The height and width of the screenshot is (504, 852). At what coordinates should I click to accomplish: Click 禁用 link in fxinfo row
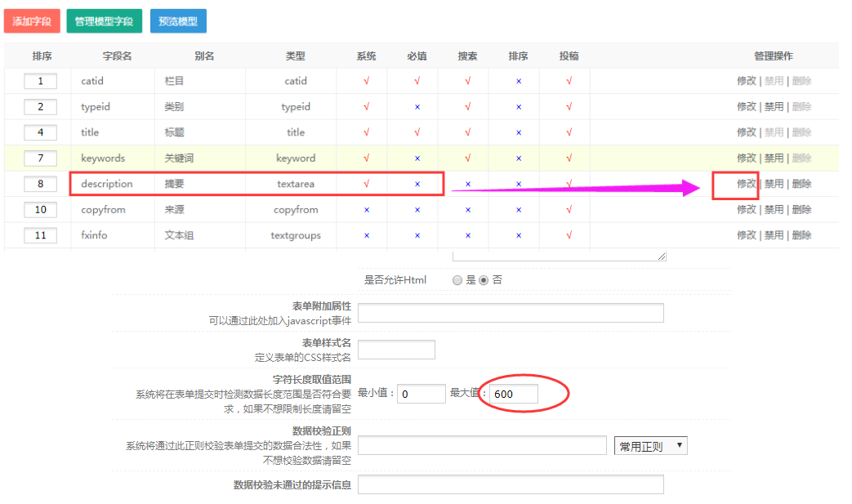[x=774, y=235]
